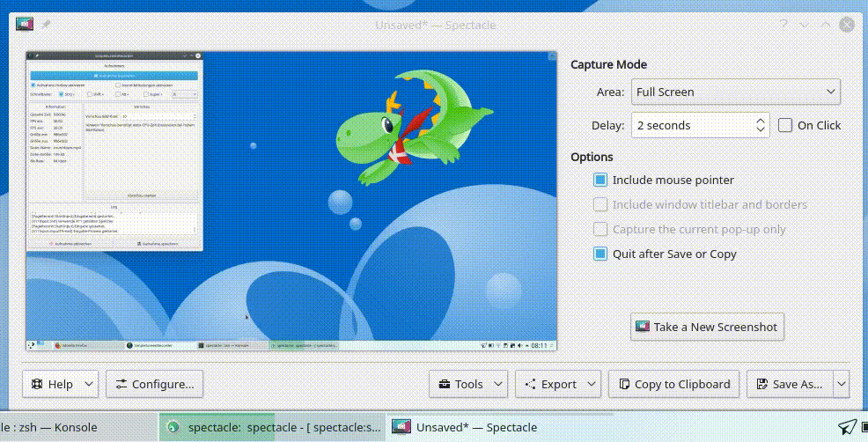Click the toolbox icon on the Tools button
Image resolution: width=868 pixels, height=442 pixels.
[x=444, y=384]
